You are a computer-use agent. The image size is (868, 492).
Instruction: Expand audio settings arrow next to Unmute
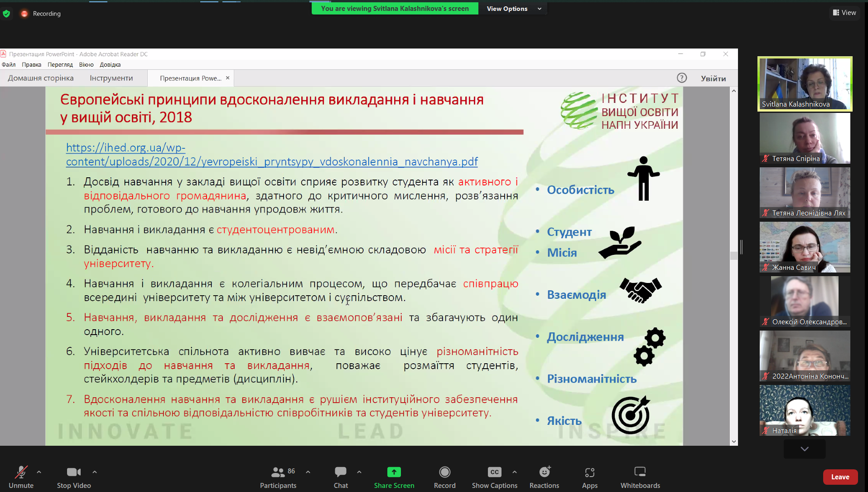39,472
